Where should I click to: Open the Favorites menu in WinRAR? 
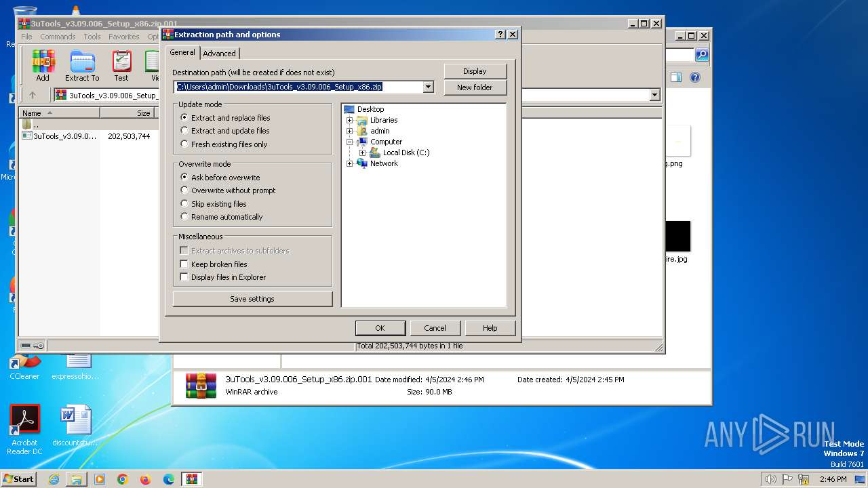[x=124, y=37]
